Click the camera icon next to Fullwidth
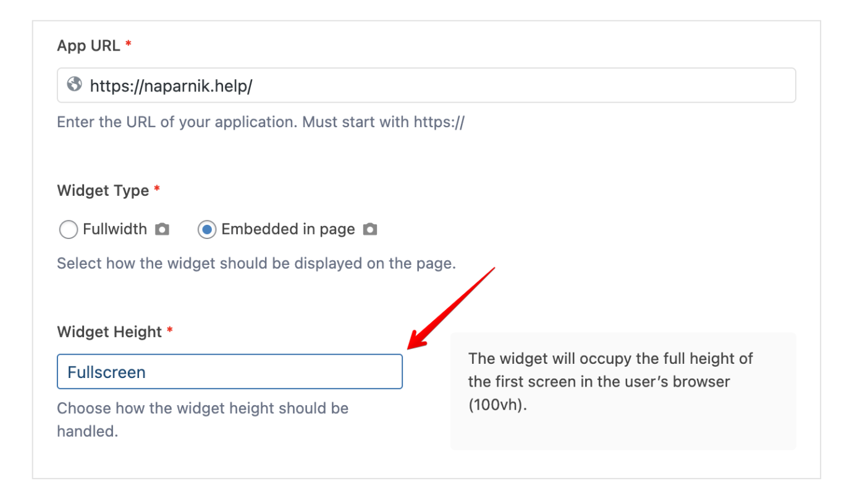Image resolution: width=865 pixels, height=504 pixels. pyautogui.click(x=162, y=230)
